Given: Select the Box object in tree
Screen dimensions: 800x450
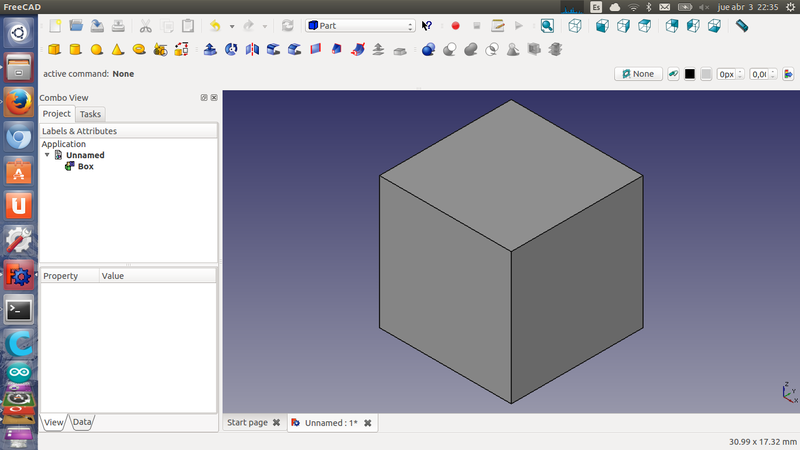Looking at the screenshot, I should click(85, 166).
